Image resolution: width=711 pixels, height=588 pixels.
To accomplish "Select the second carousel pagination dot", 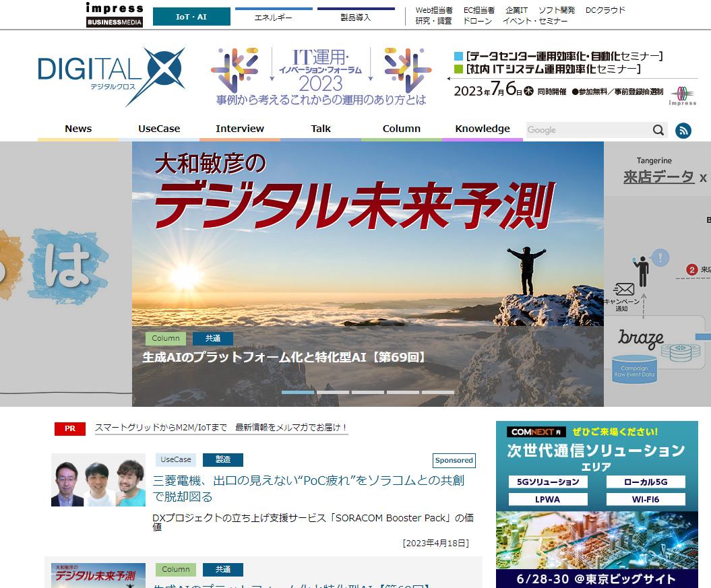I will click(333, 391).
